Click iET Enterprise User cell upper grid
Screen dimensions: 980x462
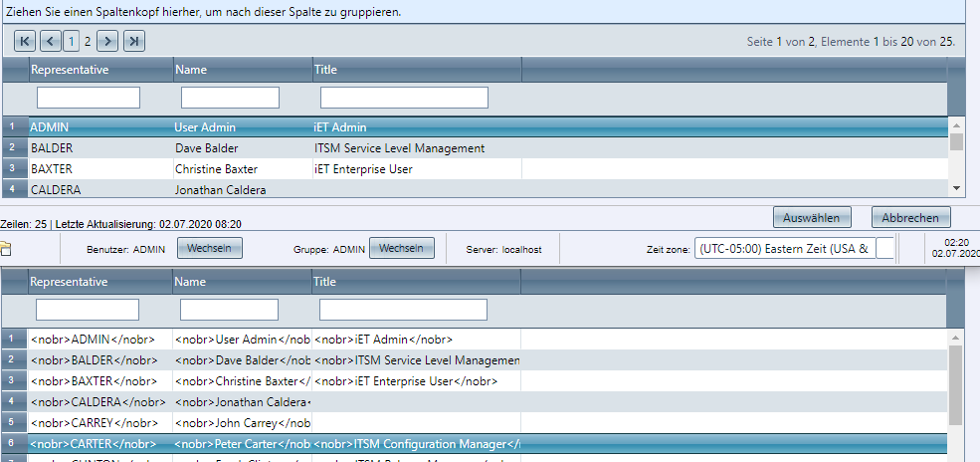[417, 169]
